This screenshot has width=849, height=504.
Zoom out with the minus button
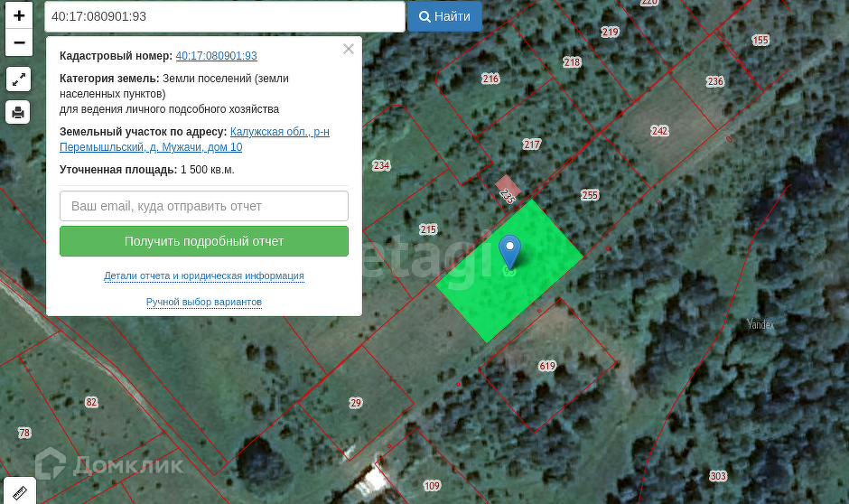point(19,42)
